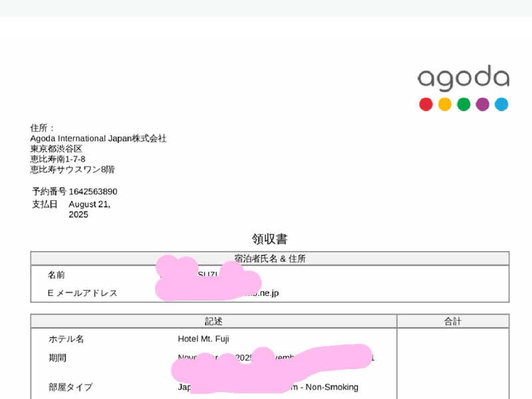532x399 pixels.
Task: Click the 合計 column header
Action: (x=453, y=321)
